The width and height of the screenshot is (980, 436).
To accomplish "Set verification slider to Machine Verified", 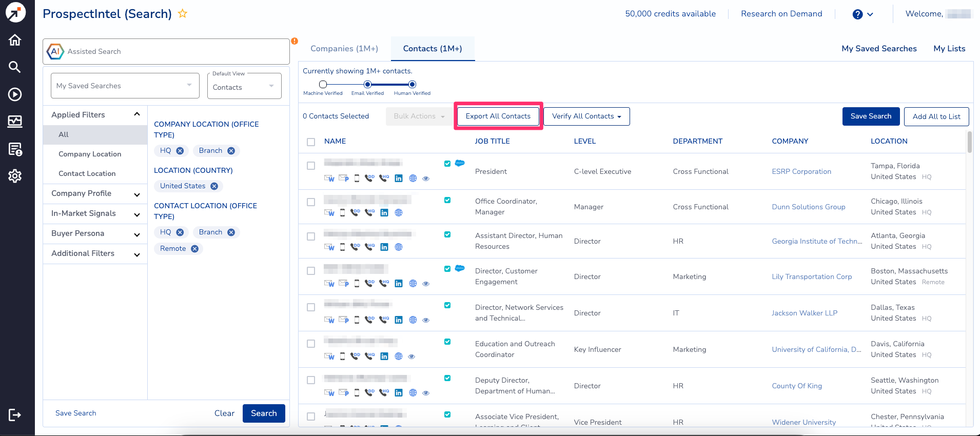I will 323,85.
